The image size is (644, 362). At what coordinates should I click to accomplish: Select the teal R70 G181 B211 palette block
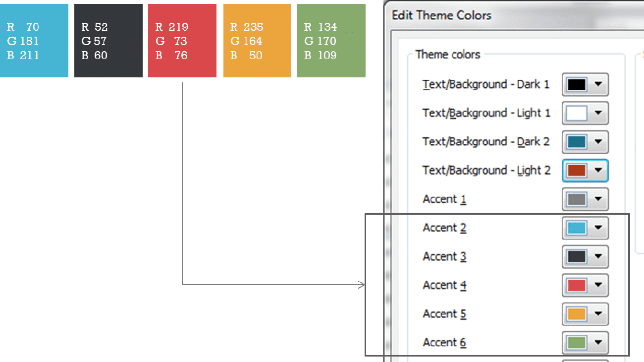coord(34,40)
